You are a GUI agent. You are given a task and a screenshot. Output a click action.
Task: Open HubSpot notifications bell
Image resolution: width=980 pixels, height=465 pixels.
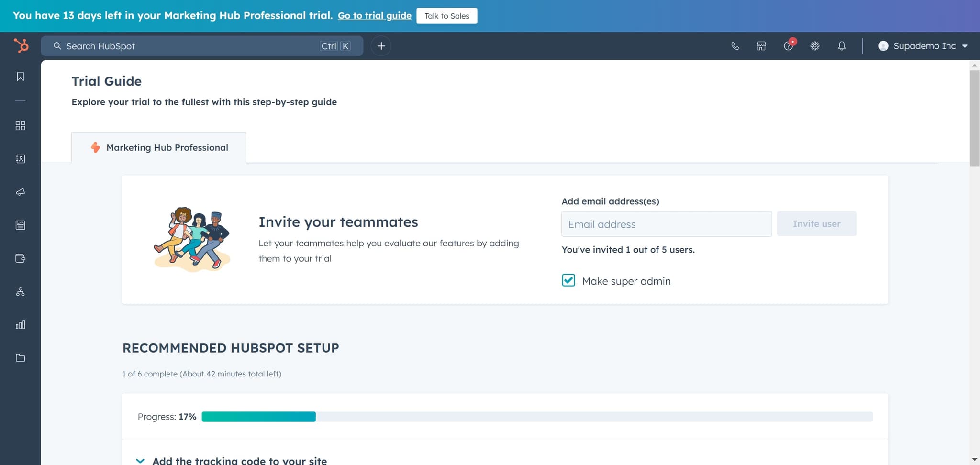click(x=842, y=46)
